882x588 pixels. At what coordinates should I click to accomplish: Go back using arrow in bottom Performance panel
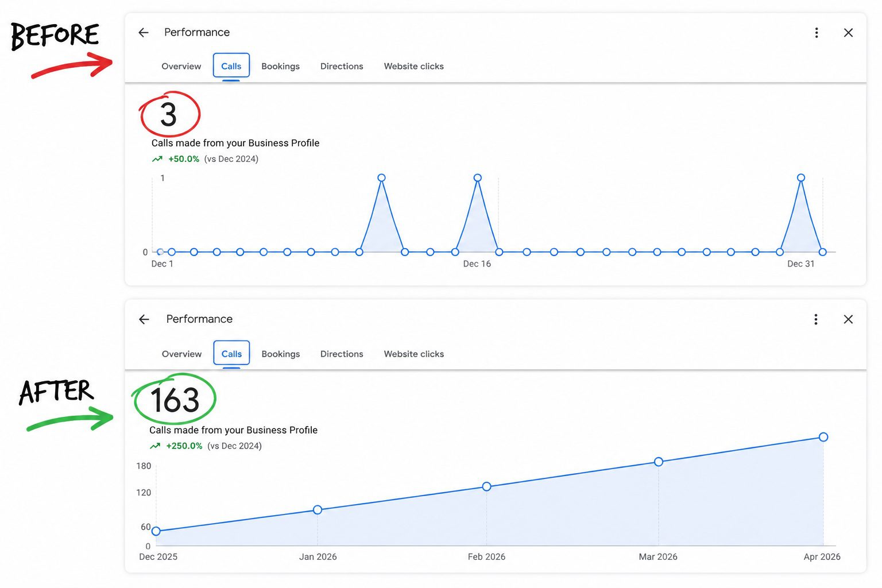144,319
